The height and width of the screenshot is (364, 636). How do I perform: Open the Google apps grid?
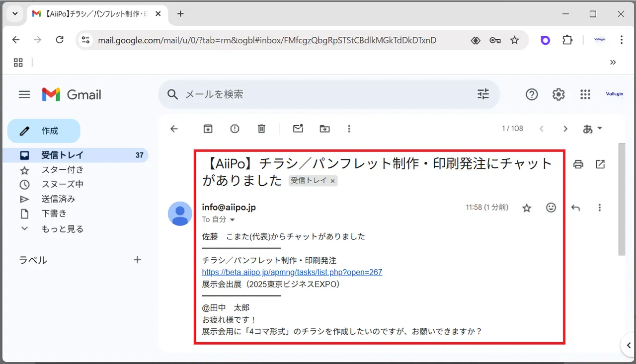pyautogui.click(x=585, y=94)
